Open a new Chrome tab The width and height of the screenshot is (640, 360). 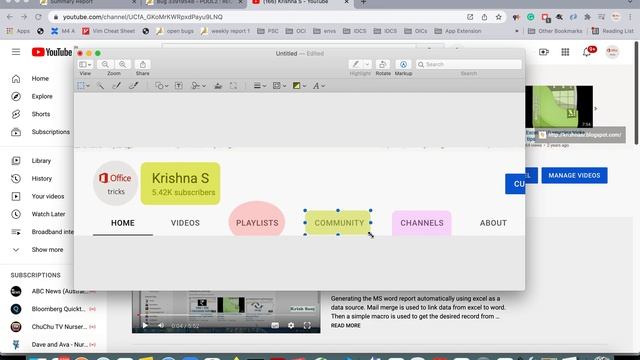click(x=363, y=2)
